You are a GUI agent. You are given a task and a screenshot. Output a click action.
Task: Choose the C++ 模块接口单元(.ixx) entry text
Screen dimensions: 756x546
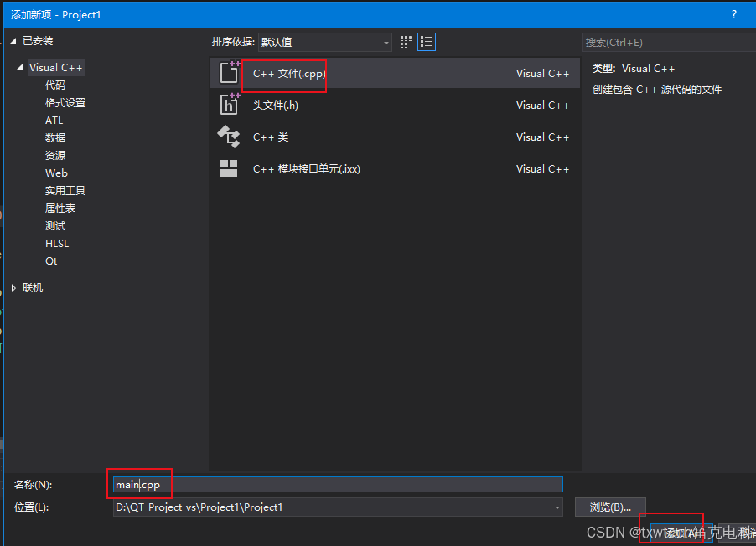[x=306, y=169]
